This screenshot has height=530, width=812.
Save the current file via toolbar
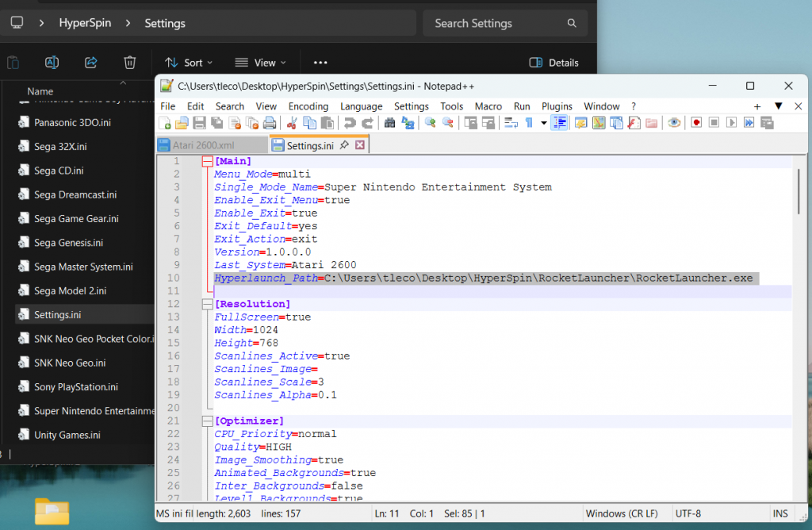199,123
